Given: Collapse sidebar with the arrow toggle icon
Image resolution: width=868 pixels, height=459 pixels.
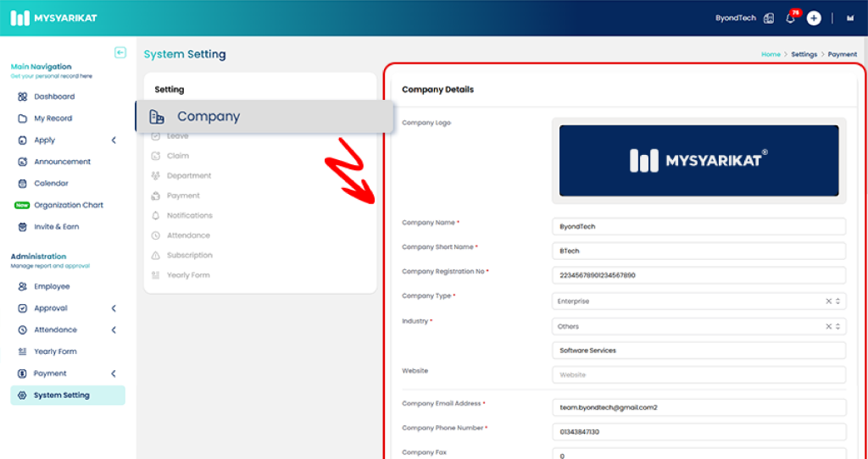Looking at the screenshot, I should [x=120, y=53].
